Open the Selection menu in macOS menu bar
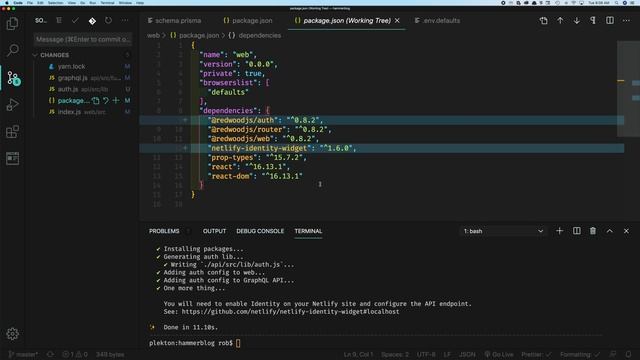640x360 pixels. pos(56,3)
